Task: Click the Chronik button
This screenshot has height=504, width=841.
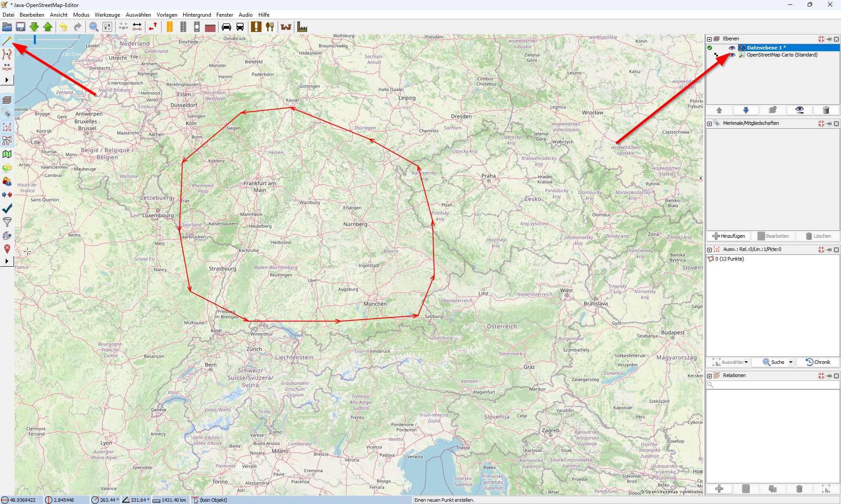Action: click(x=818, y=362)
